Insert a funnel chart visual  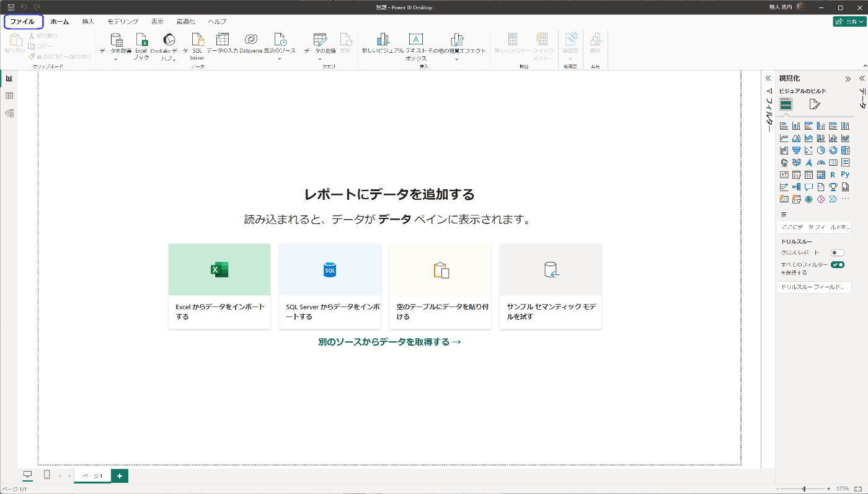pos(796,150)
